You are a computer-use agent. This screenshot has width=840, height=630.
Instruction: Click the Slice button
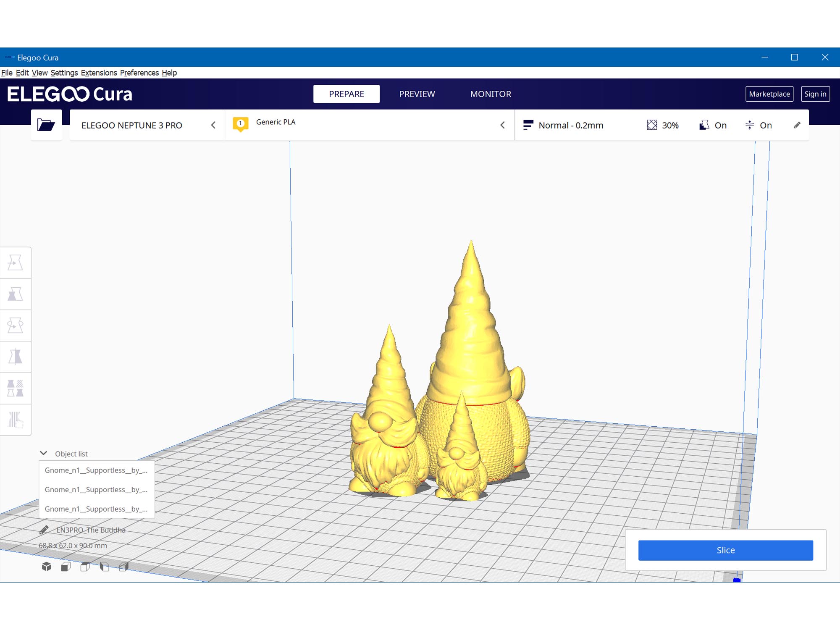pyautogui.click(x=726, y=550)
